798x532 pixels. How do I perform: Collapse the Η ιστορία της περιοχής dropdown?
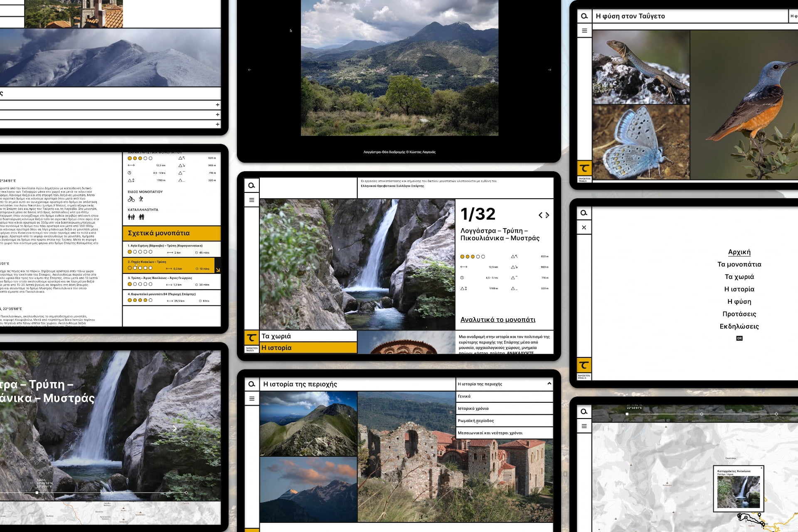point(549,384)
